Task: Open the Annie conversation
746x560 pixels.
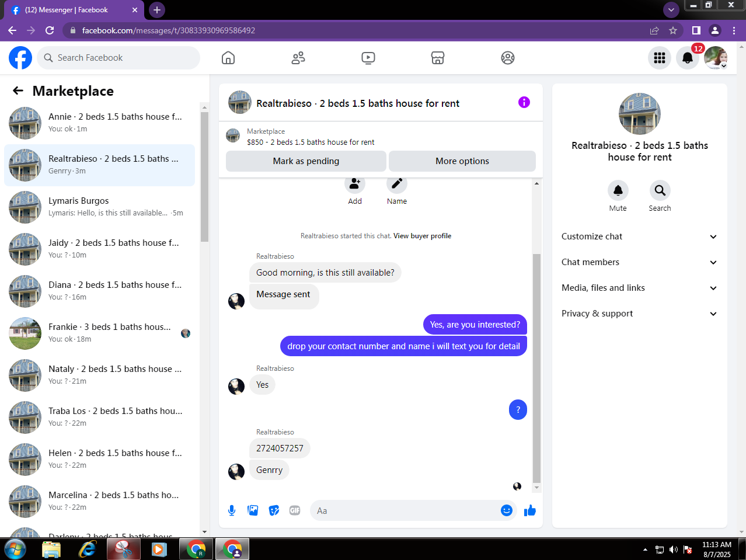Action: (x=100, y=123)
